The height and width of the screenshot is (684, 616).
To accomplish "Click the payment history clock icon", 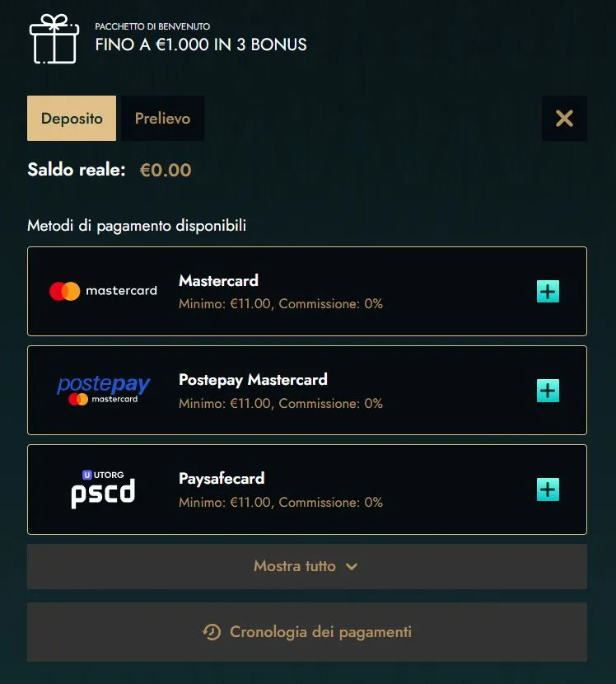I will coord(212,632).
